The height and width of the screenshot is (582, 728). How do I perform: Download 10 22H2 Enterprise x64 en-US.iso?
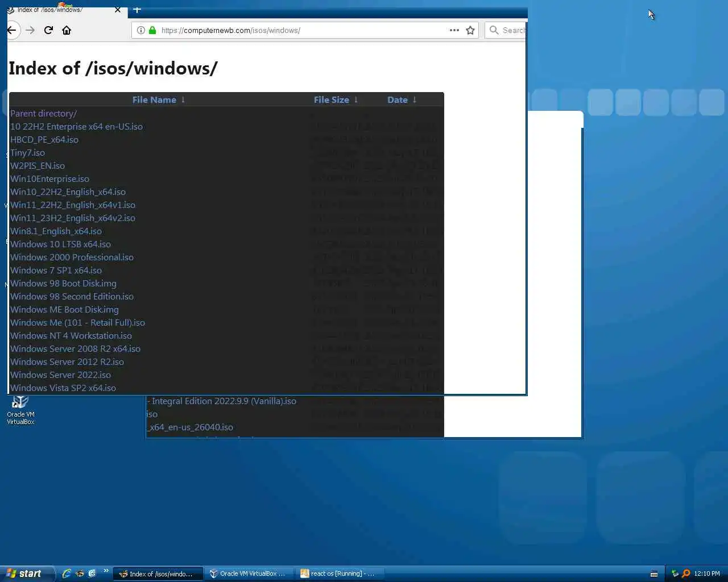pyautogui.click(x=76, y=127)
